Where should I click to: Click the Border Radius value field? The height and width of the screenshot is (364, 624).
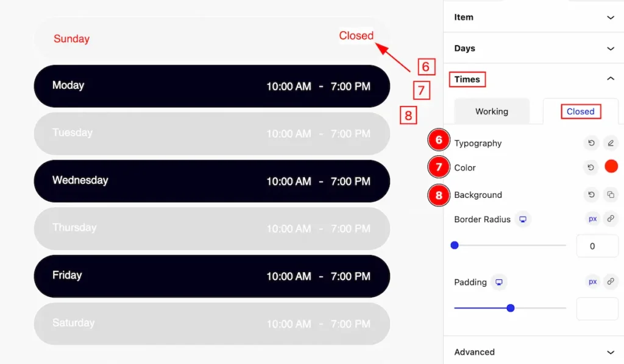[597, 246]
